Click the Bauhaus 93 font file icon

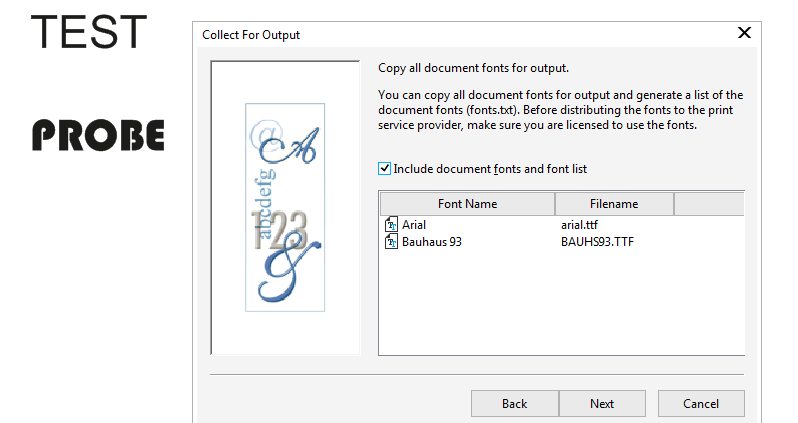click(x=391, y=242)
